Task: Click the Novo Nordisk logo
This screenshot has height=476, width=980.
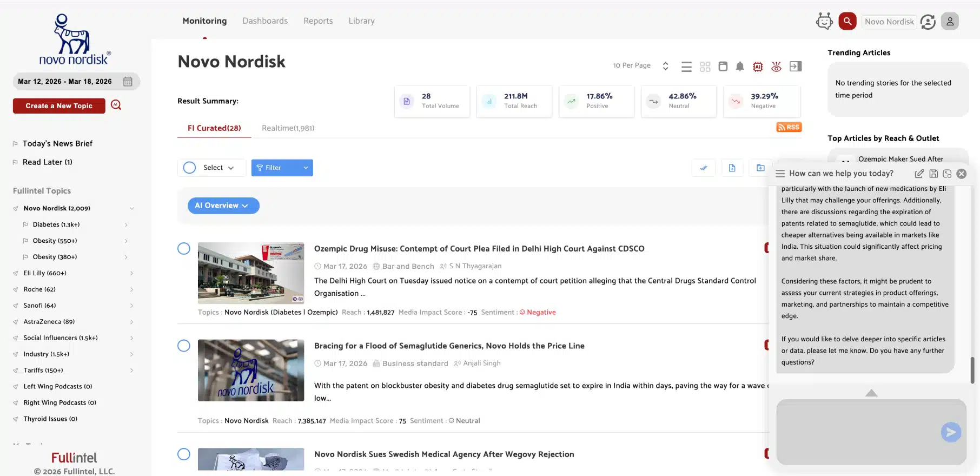Action: tap(75, 39)
